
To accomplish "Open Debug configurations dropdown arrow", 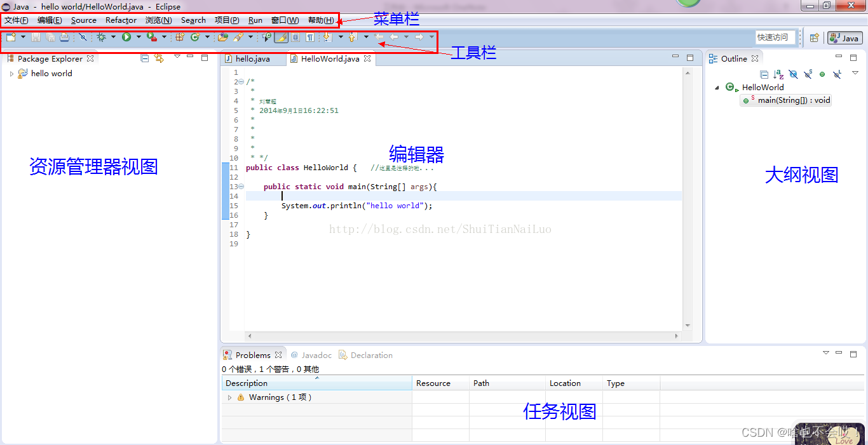I will [x=113, y=37].
